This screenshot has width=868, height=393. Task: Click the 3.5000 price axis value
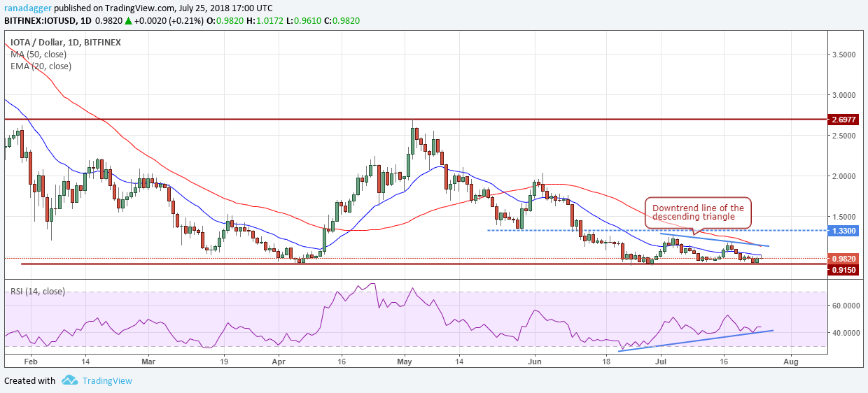tap(846, 54)
